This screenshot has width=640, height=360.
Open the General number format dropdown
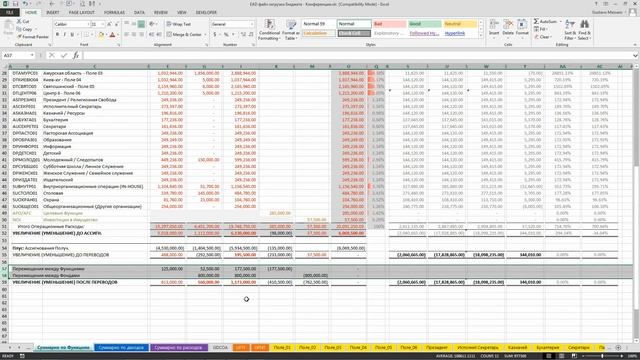(251, 24)
